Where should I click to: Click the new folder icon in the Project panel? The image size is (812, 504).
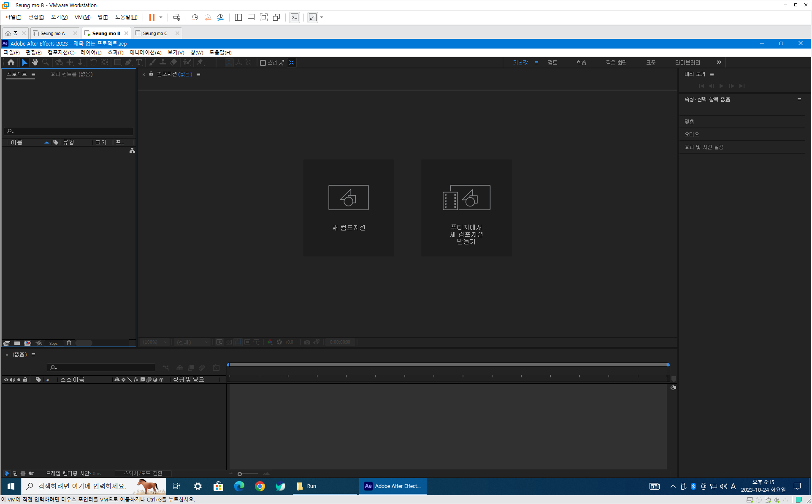pos(17,343)
